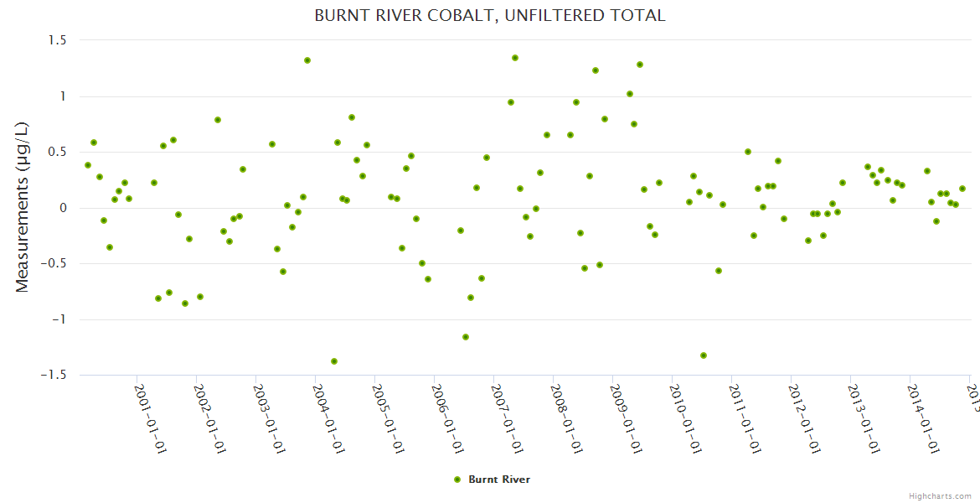Screen dimensions: 980x503
Task: Select the lowest data point in 2004
Action: coord(334,361)
